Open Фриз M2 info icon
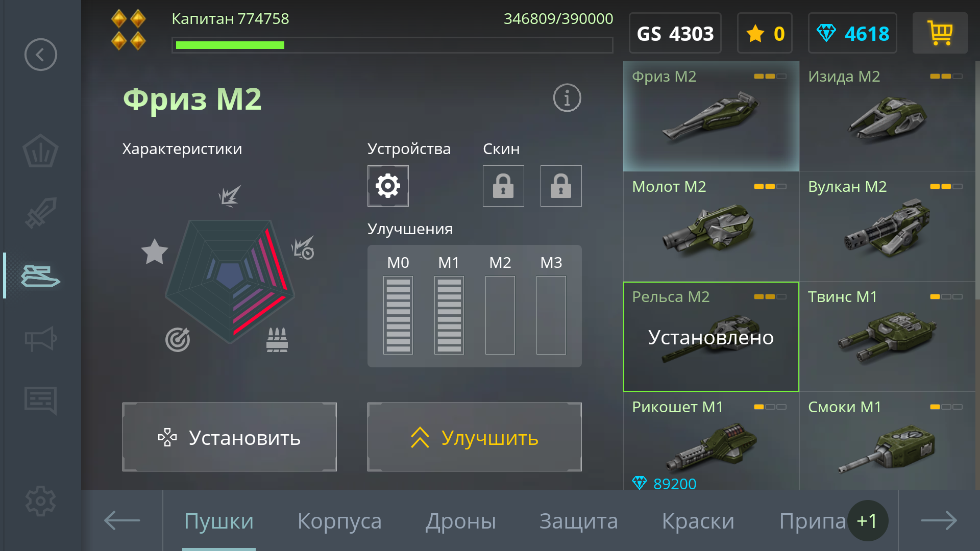Image resolution: width=980 pixels, height=551 pixels. point(567,98)
